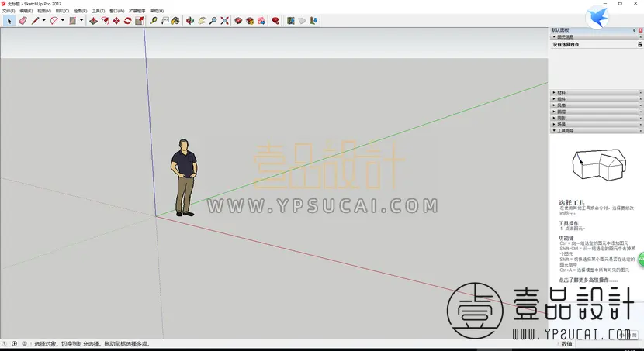This screenshot has width=644, height=351.
Task: Open the 窗口(W) menu
Action: pos(117,11)
